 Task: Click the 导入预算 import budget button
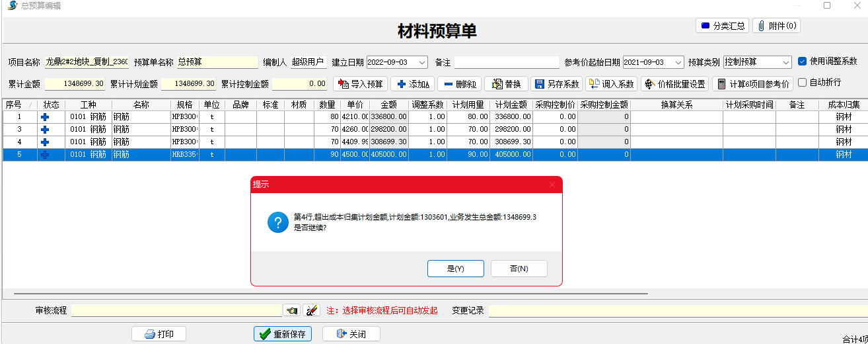[x=360, y=84]
